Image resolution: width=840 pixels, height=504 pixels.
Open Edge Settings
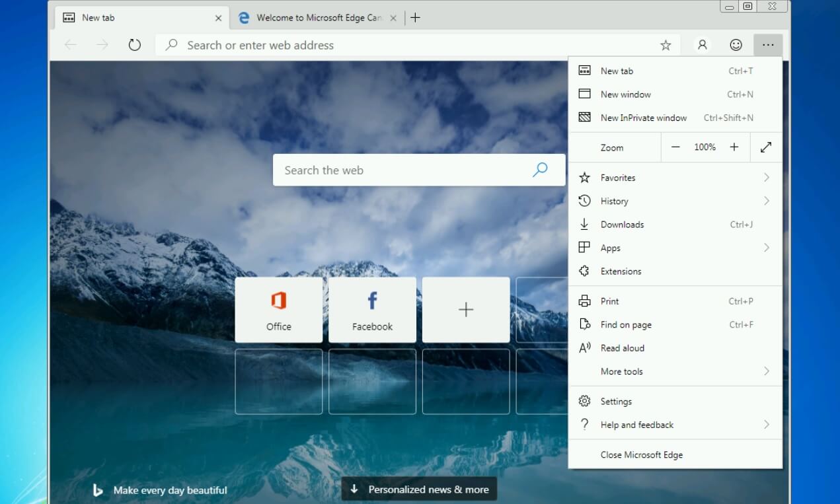click(616, 401)
